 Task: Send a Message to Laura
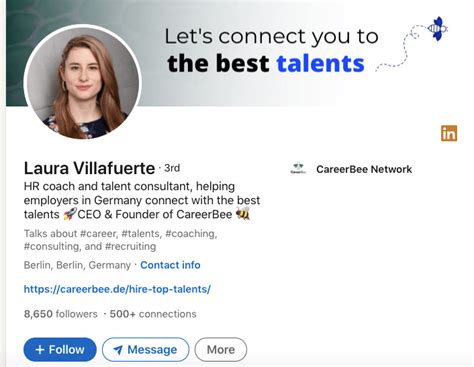(146, 350)
